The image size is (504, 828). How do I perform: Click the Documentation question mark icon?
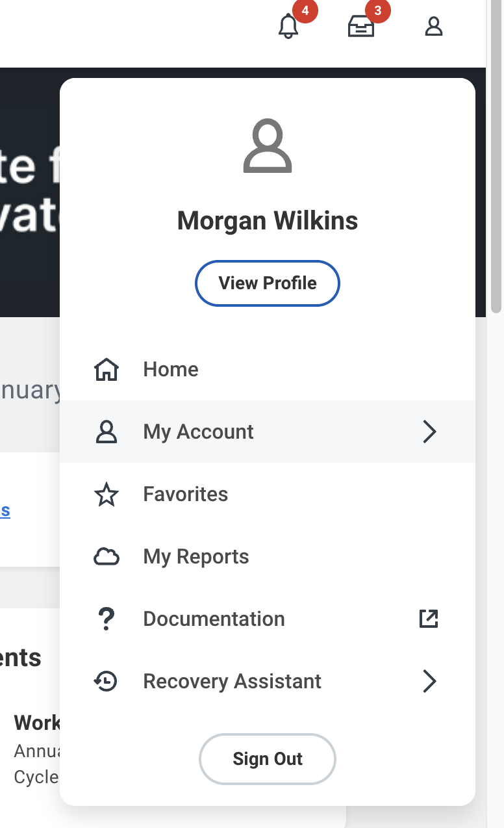pyautogui.click(x=107, y=619)
